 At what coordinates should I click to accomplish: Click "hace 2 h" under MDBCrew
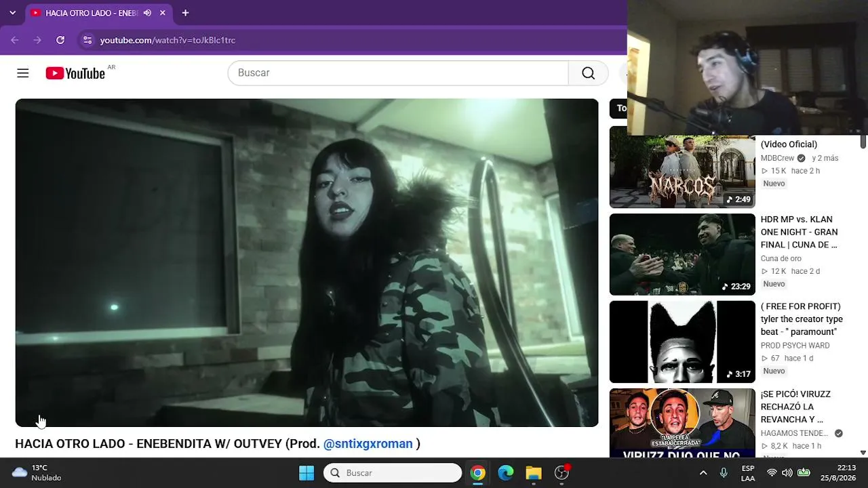click(x=806, y=171)
